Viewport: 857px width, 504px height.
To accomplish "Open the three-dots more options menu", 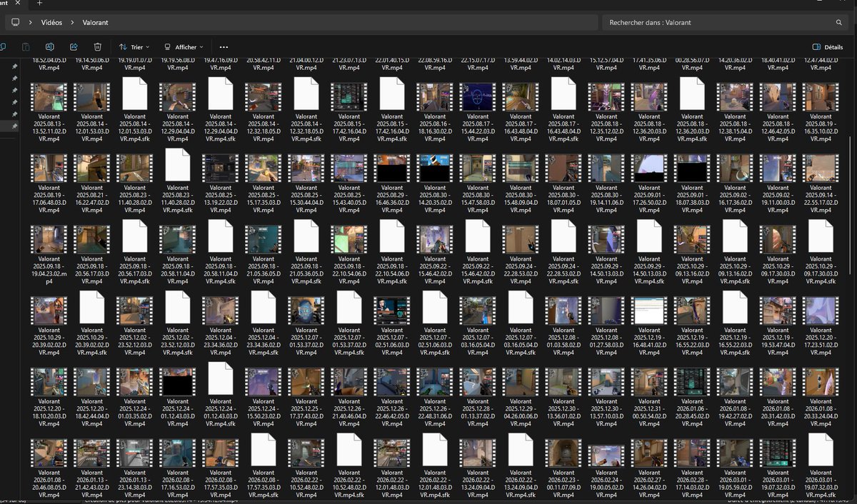I will (x=224, y=47).
